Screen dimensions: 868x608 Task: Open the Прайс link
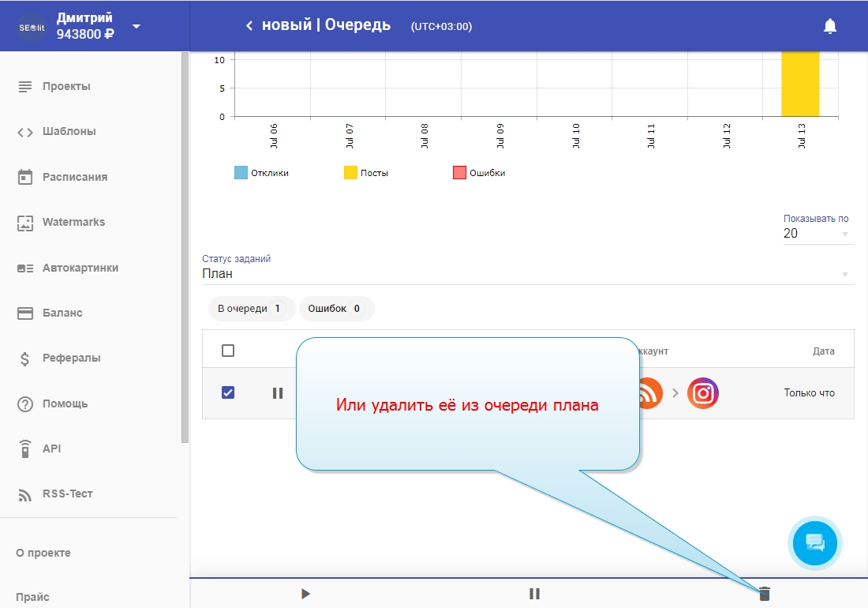[33, 597]
